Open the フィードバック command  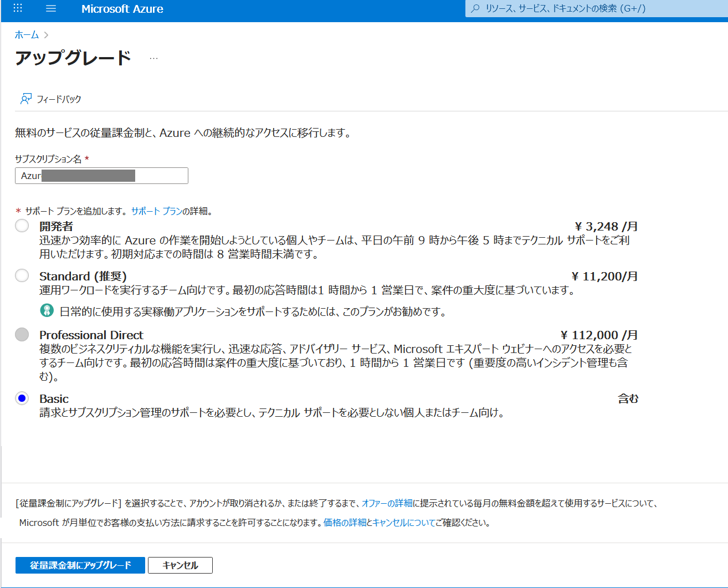pyautogui.click(x=51, y=99)
